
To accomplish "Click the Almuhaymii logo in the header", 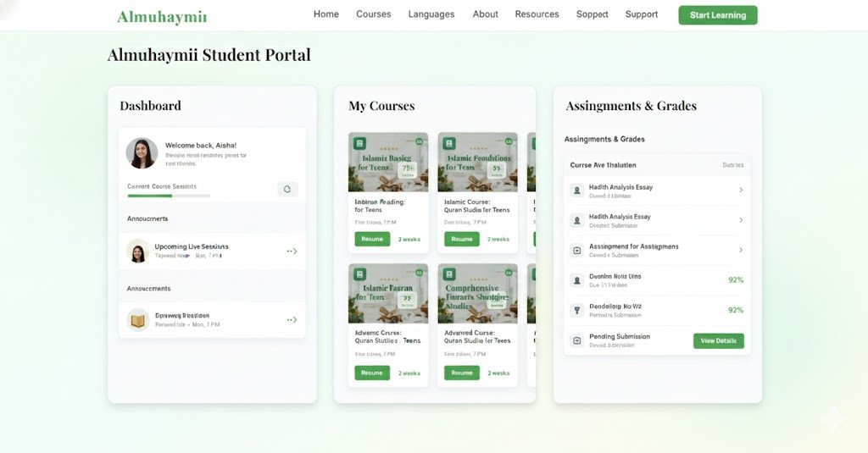I will [x=162, y=17].
